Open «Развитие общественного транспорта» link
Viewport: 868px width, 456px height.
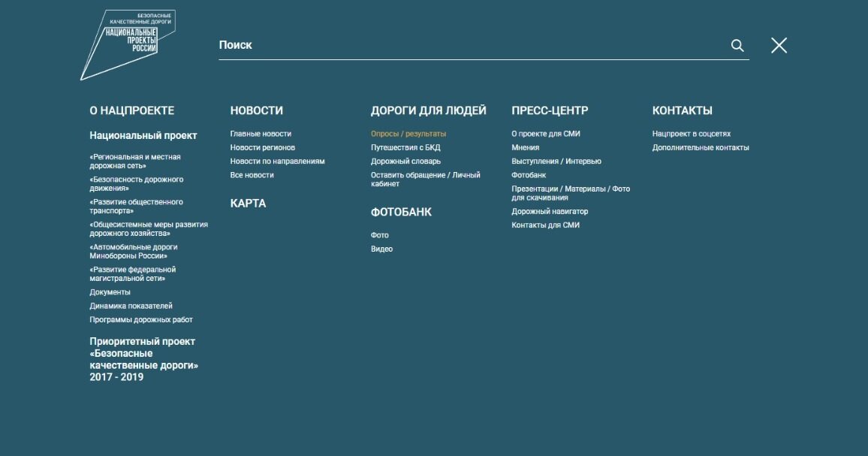[x=136, y=206]
